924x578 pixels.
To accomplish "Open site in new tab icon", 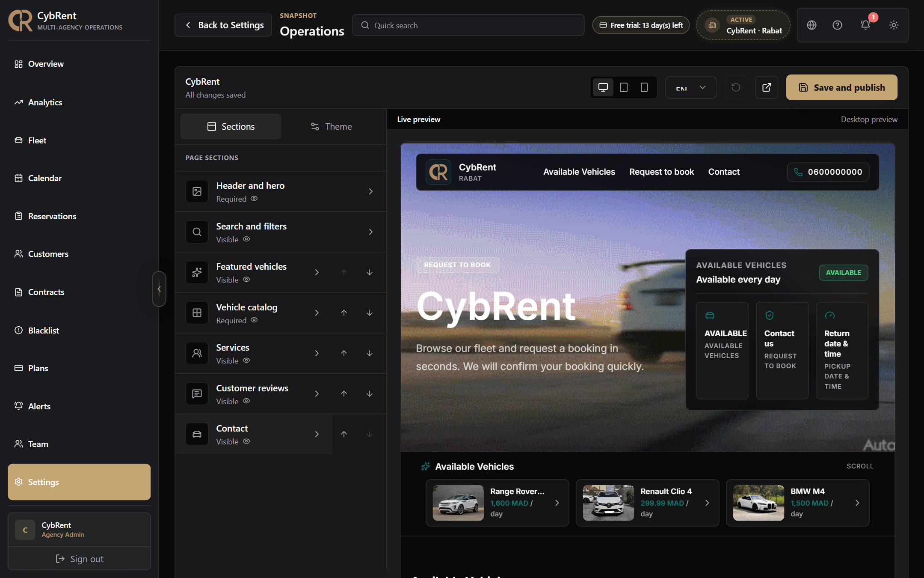I will point(767,87).
